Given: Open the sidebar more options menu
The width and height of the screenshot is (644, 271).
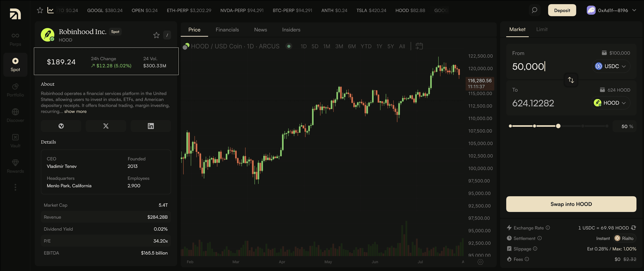Looking at the screenshot, I should tap(15, 187).
